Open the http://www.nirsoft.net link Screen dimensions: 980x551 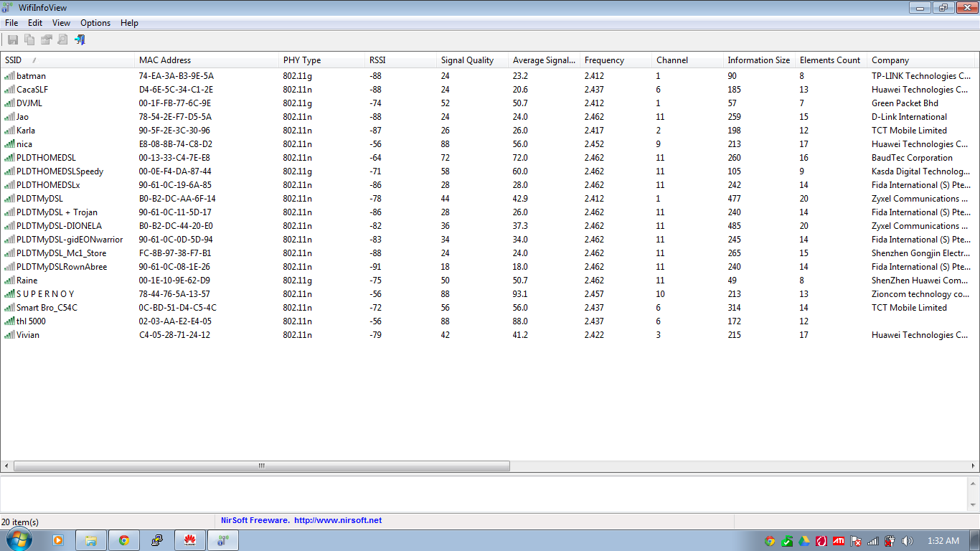click(338, 520)
